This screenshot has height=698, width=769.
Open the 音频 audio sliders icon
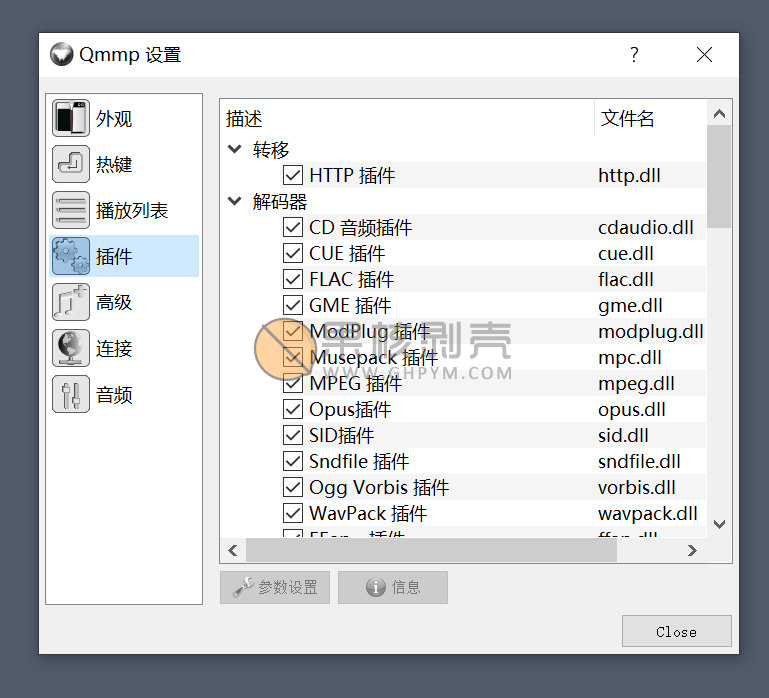(x=71, y=395)
